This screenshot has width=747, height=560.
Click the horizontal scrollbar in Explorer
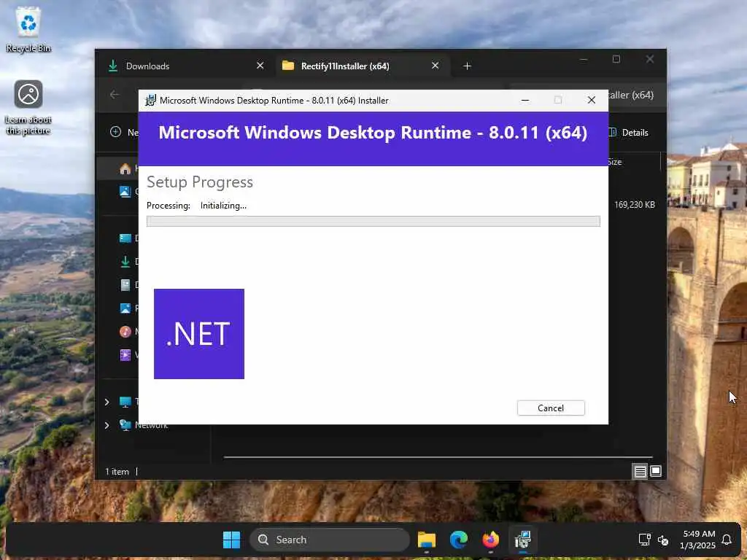[x=438, y=457]
